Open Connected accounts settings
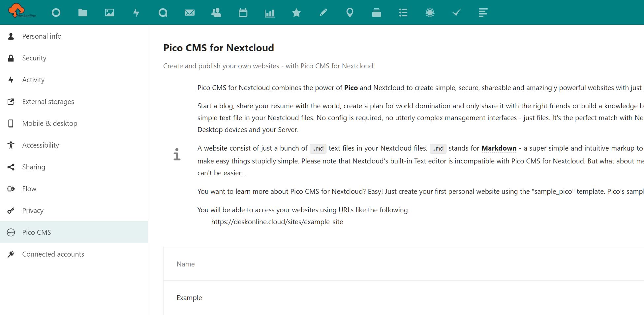 point(74,254)
